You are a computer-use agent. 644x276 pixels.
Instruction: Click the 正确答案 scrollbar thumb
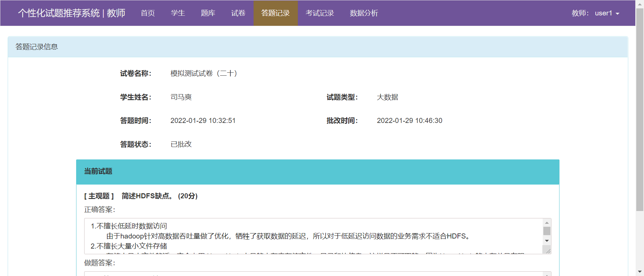(x=547, y=231)
